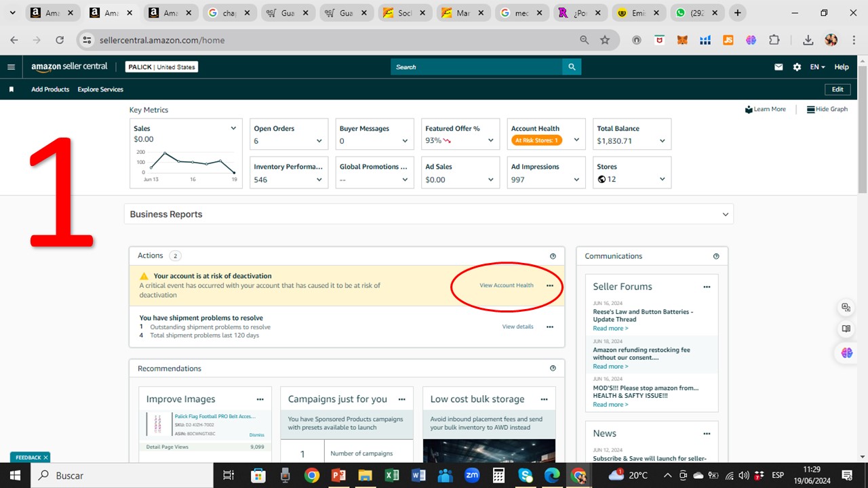Click the Actions panel help icon

pyautogui.click(x=553, y=256)
